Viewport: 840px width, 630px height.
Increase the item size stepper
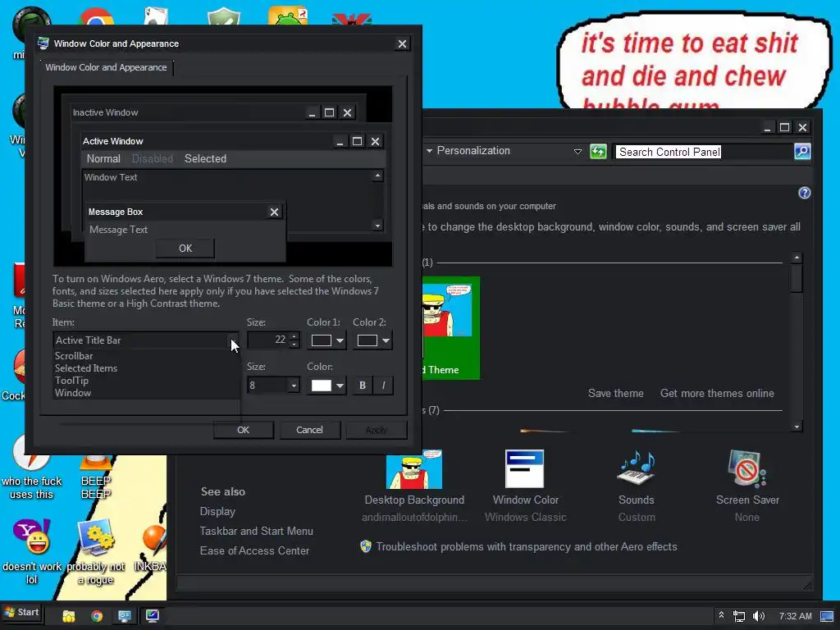click(294, 336)
